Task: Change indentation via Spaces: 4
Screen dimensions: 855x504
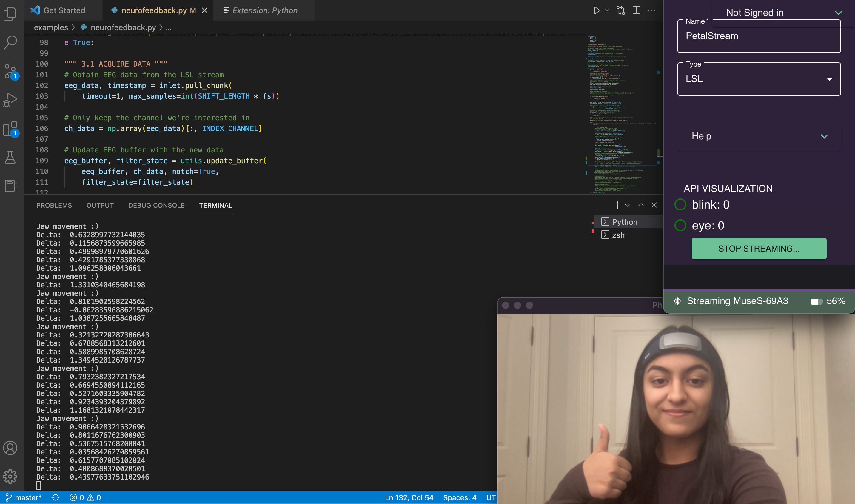Action: pos(459,497)
